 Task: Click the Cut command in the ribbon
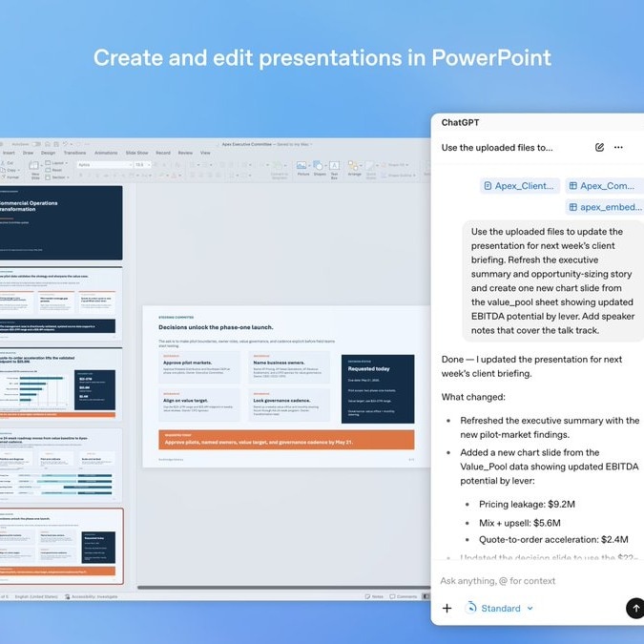click(x=7, y=163)
